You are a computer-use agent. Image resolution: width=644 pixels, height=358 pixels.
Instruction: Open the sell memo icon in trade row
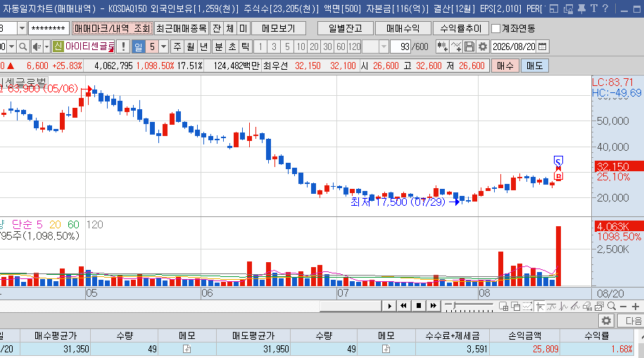point(386,349)
